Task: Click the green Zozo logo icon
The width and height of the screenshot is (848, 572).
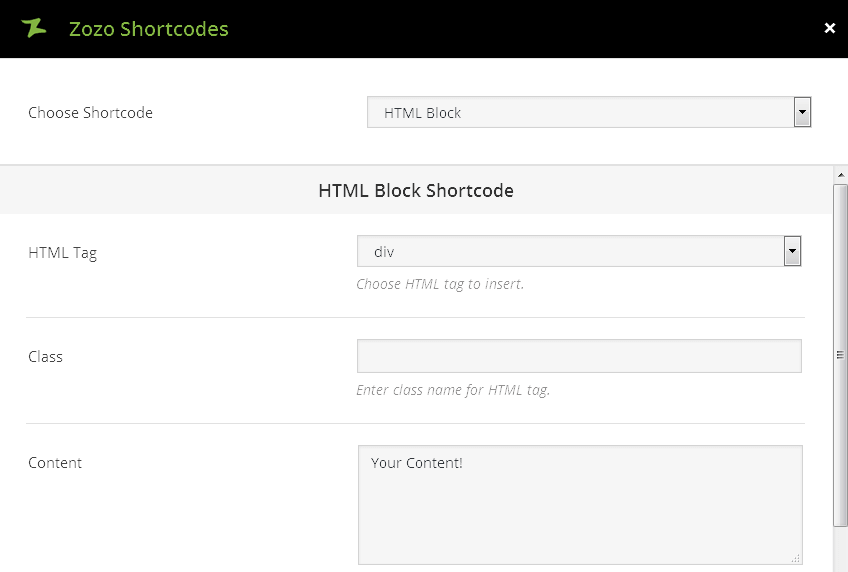Action: (x=34, y=28)
